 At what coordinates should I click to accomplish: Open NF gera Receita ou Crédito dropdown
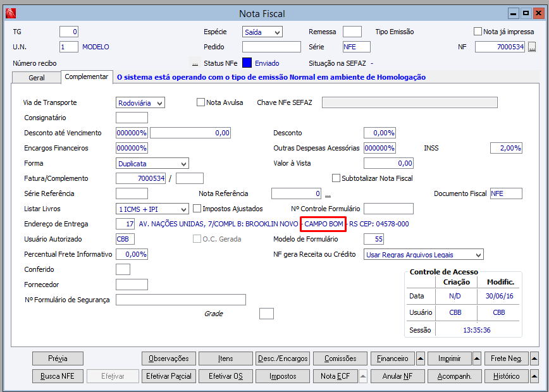pos(424,254)
